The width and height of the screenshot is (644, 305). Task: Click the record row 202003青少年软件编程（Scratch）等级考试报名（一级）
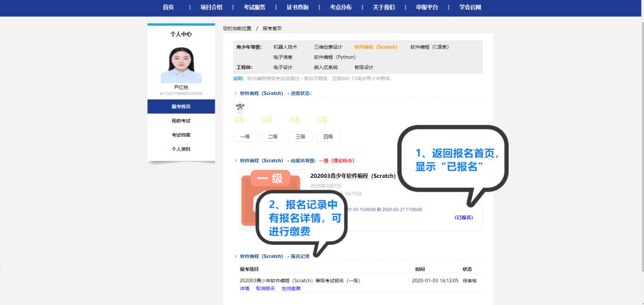click(x=300, y=281)
